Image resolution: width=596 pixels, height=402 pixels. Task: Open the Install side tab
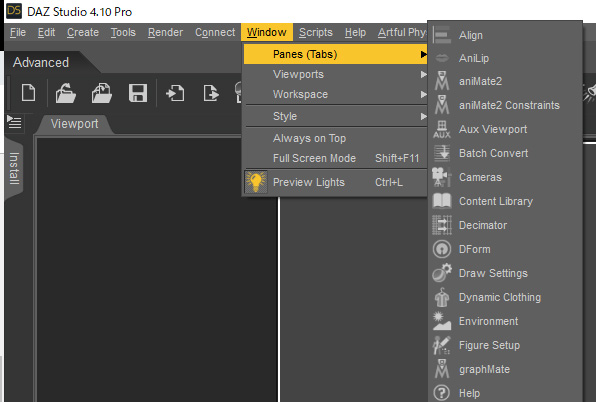coord(14,168)
